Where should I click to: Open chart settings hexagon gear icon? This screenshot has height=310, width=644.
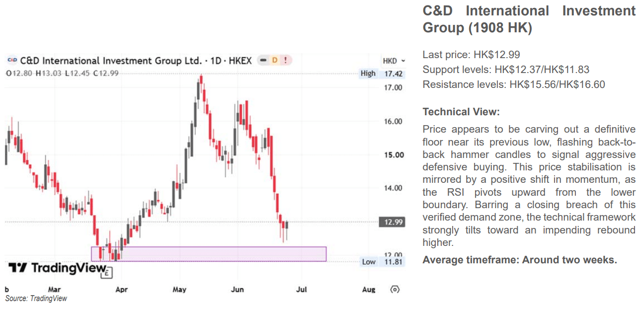(x=395, y=289)
